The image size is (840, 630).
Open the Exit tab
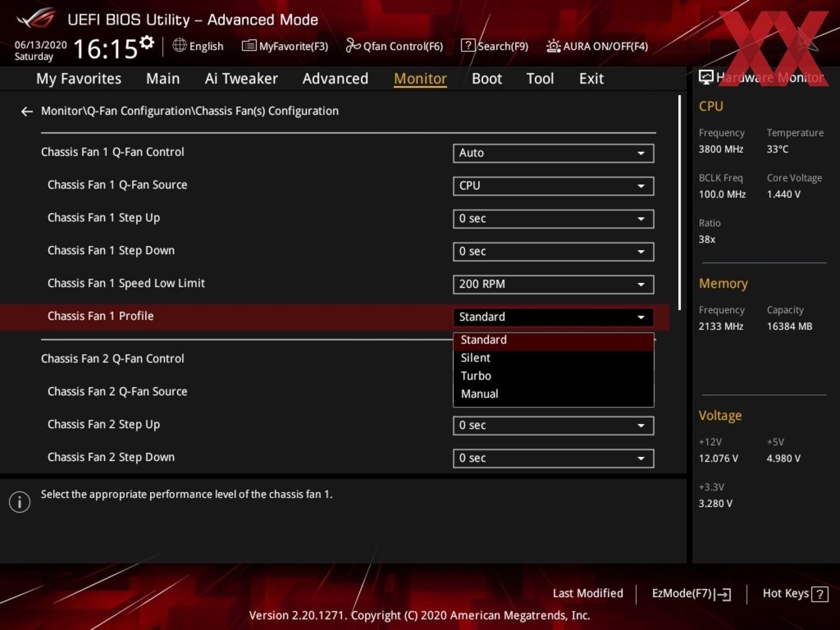tap(591, 78)
